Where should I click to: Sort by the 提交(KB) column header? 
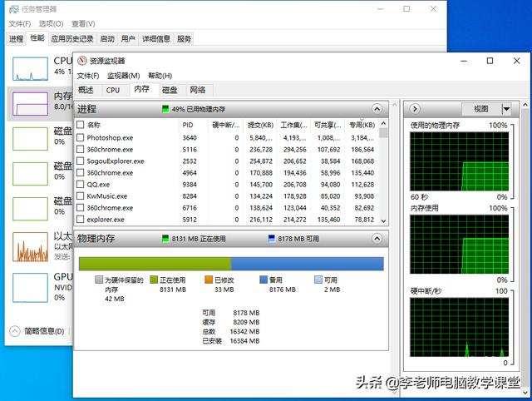point(260,125)
